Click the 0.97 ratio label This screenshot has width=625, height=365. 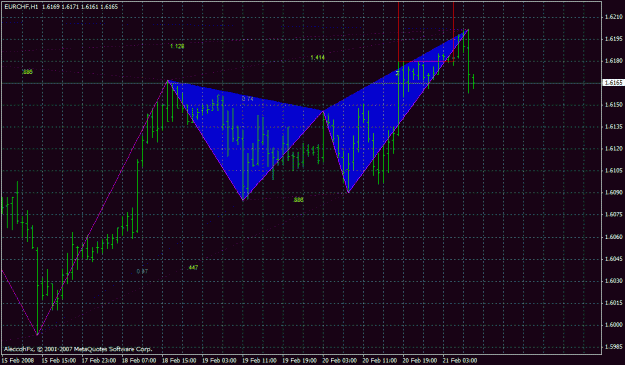(142, 271)
